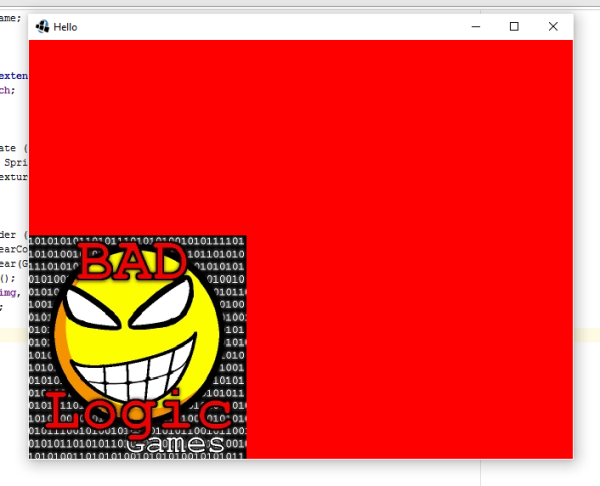Click the "Spri" code text in the editor
This screenshot has width=600, height=486.
[16, 161]
